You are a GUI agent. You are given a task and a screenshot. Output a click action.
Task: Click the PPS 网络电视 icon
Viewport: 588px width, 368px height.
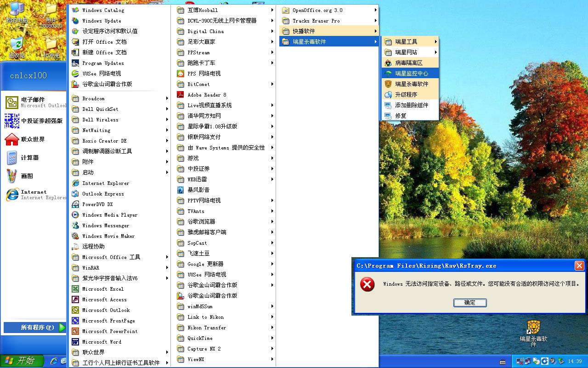tap(181, 74)
